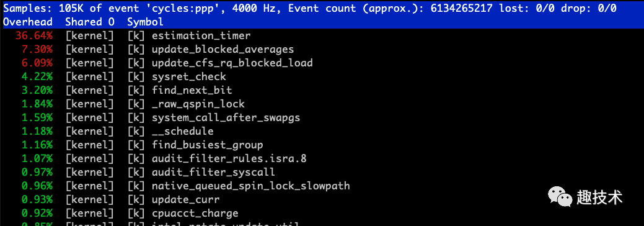
Task: Select the _raw_qspin_lock symbol
Action: tap(198, 104)
